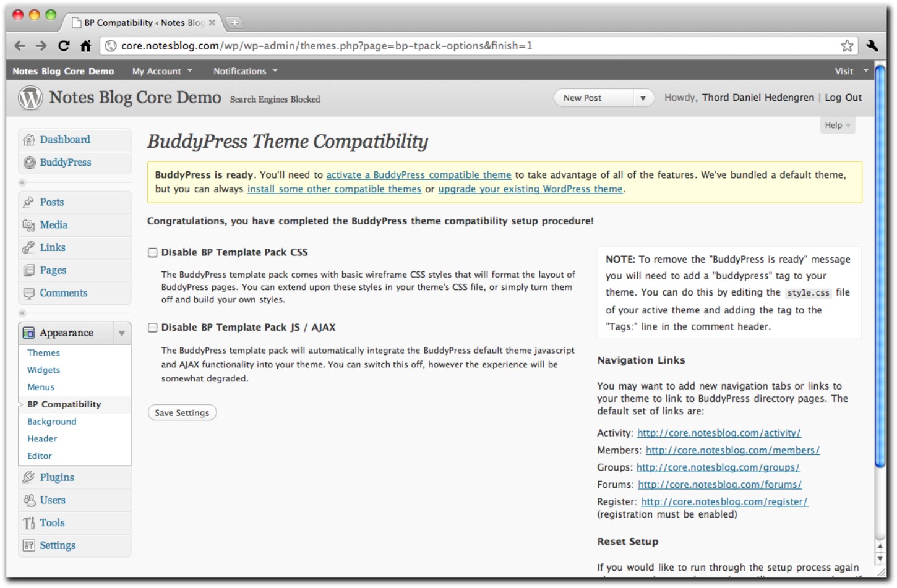
Task: Click the Users sidebar icon
Action: pyautogui.click(x=28, y=500)
